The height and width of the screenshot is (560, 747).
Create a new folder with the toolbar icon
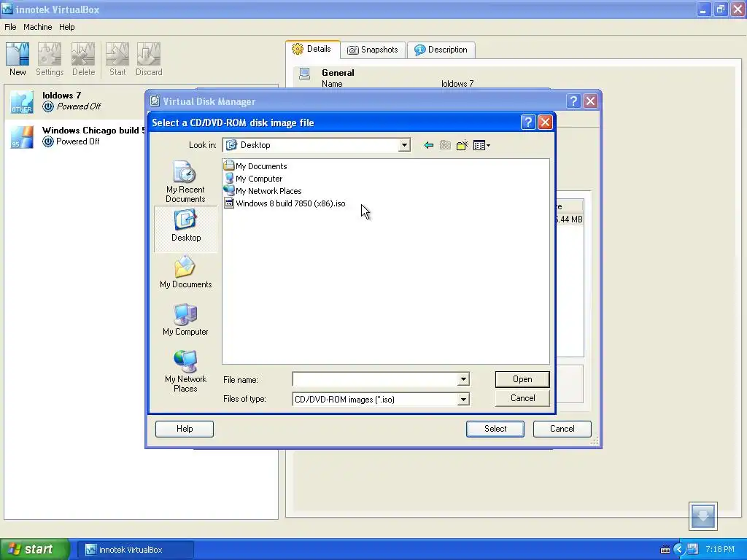click(462, 145)
